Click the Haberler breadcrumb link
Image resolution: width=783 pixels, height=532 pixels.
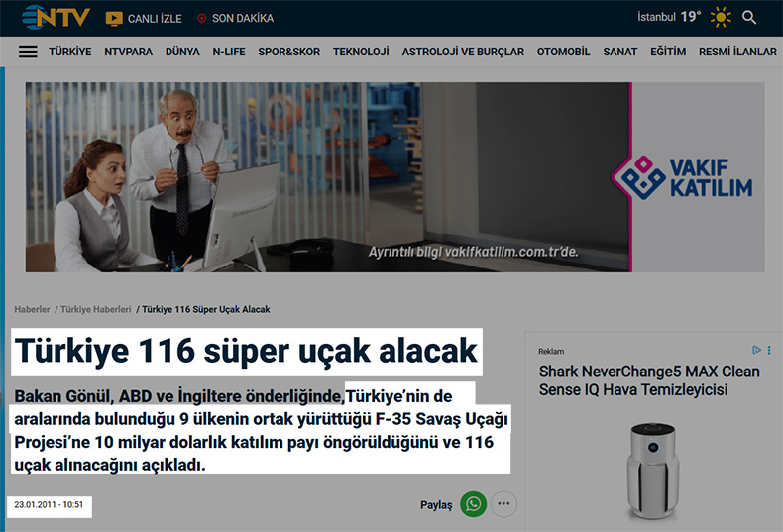(32, 309)
